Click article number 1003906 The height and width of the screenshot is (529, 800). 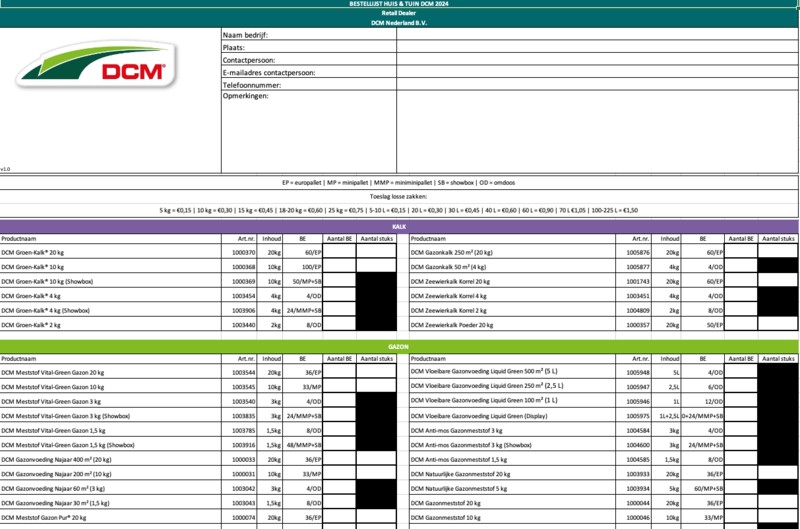[x=243, y=310]
